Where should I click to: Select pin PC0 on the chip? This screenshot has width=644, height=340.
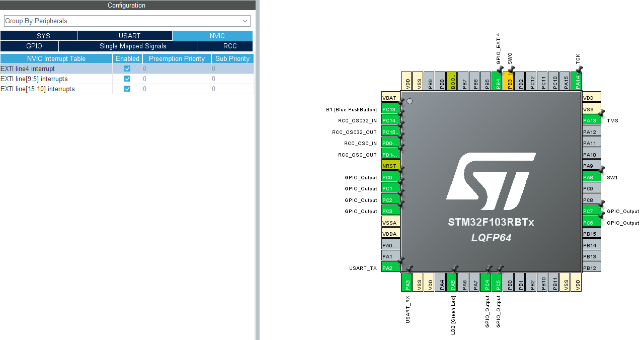pyautogui.click(x=391, y=177)
